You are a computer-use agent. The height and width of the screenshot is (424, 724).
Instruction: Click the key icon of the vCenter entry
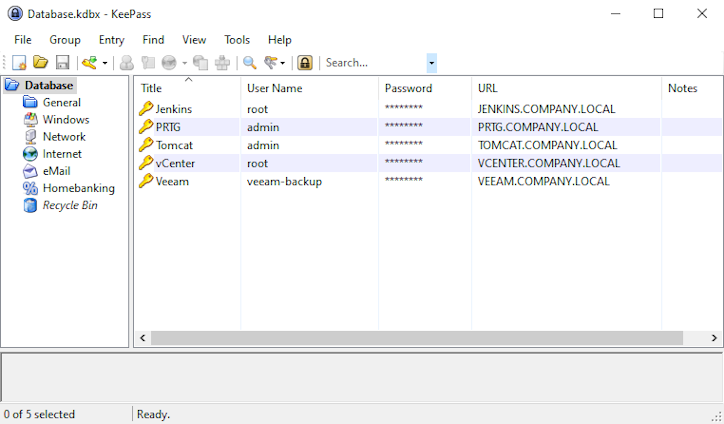146,162
